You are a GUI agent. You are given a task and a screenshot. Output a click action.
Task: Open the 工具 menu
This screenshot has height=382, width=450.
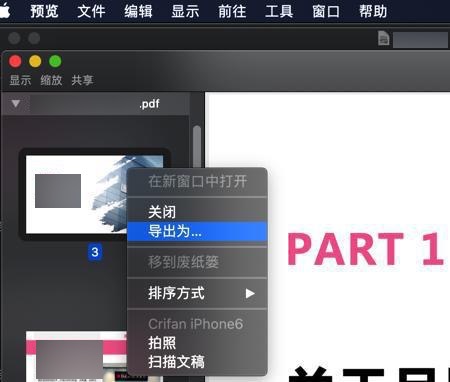tap(279, 11)
